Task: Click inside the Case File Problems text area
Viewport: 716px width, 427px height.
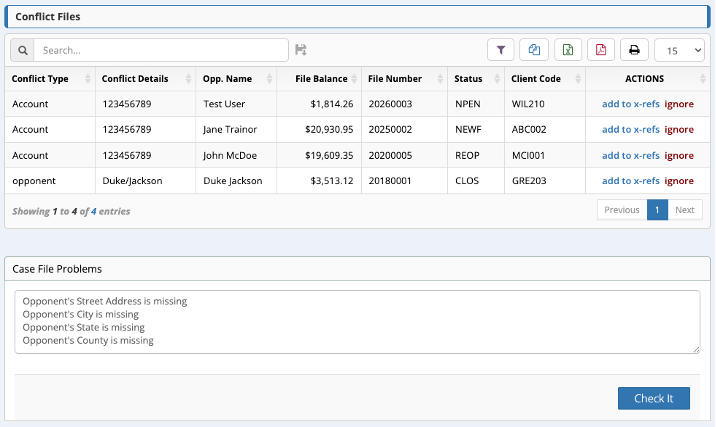Action: (x=357, y=322)
